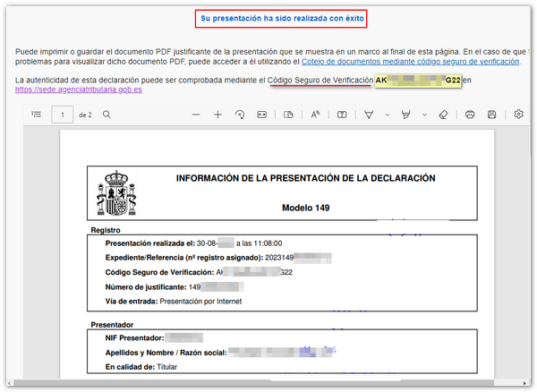Zoom out the PDF document
537x392 pixels.
tap(195, 115)
